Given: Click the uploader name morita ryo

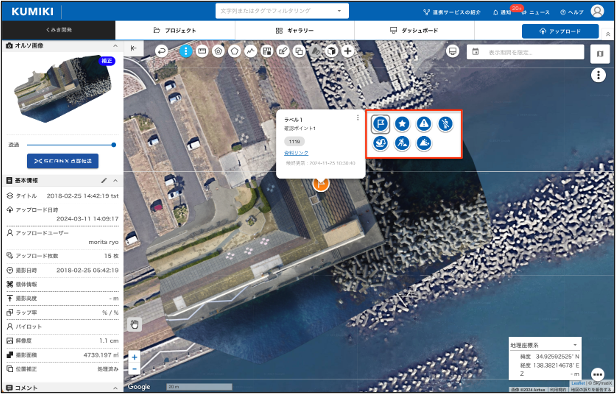Looking at the screenshot, I should [x=104, y=242].
